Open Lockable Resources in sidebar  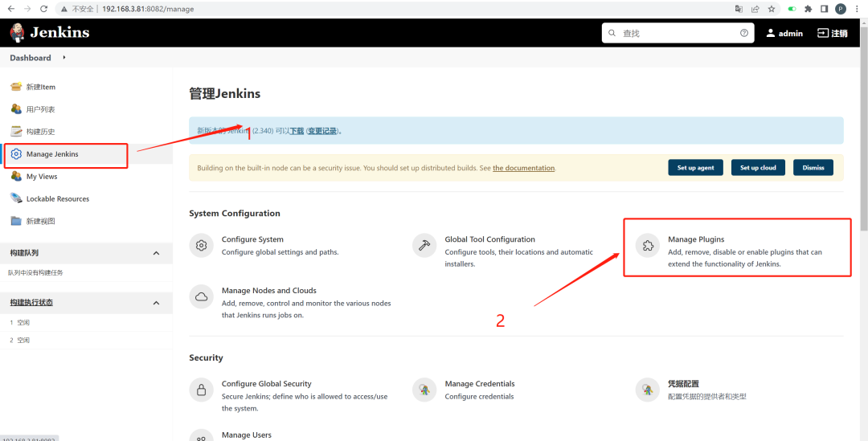click(57, 199)
